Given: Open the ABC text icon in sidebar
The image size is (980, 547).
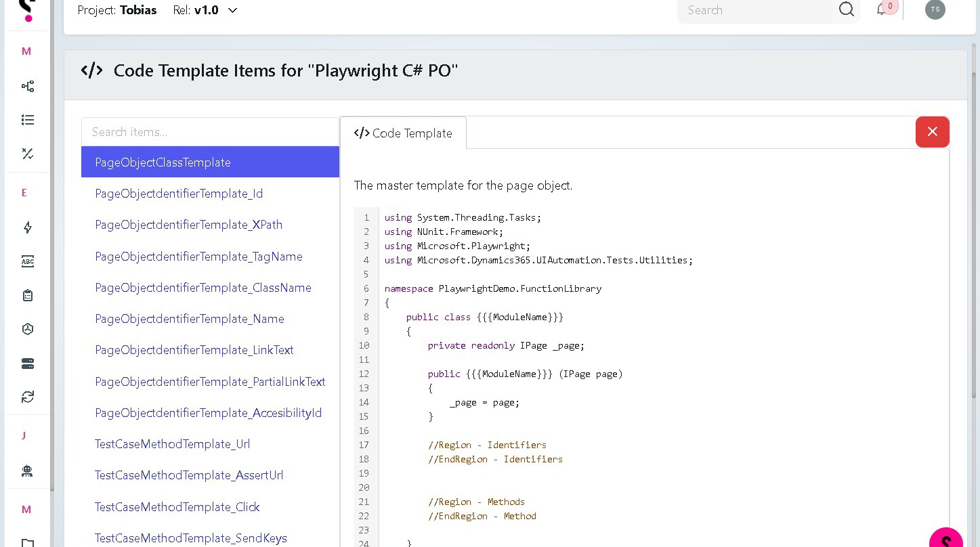Looking at the screenshot, I should click(28, 261).
